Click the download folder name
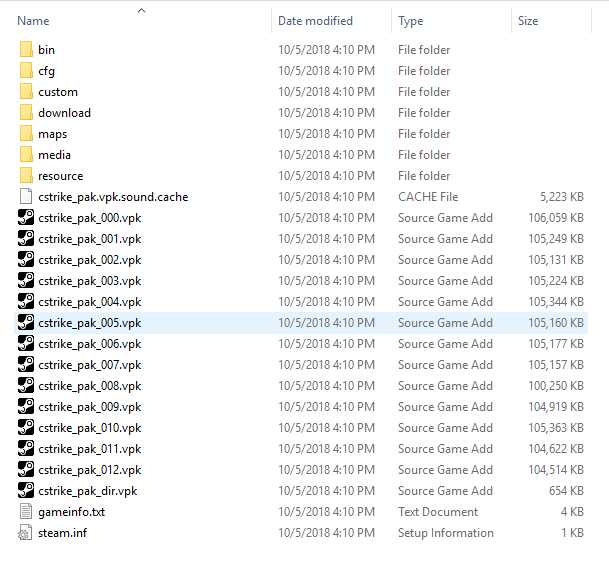The image size is (609, 569). pos(64,113)
